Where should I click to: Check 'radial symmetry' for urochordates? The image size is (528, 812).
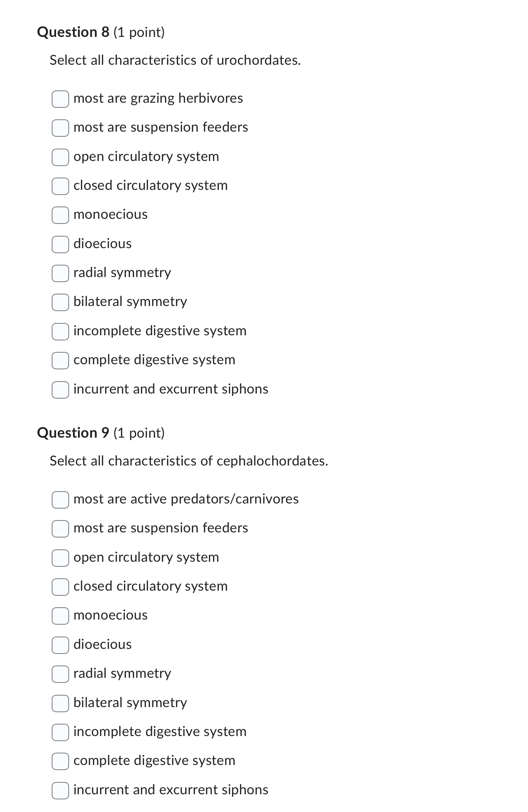pyautogui.click(x=60, y=273)
